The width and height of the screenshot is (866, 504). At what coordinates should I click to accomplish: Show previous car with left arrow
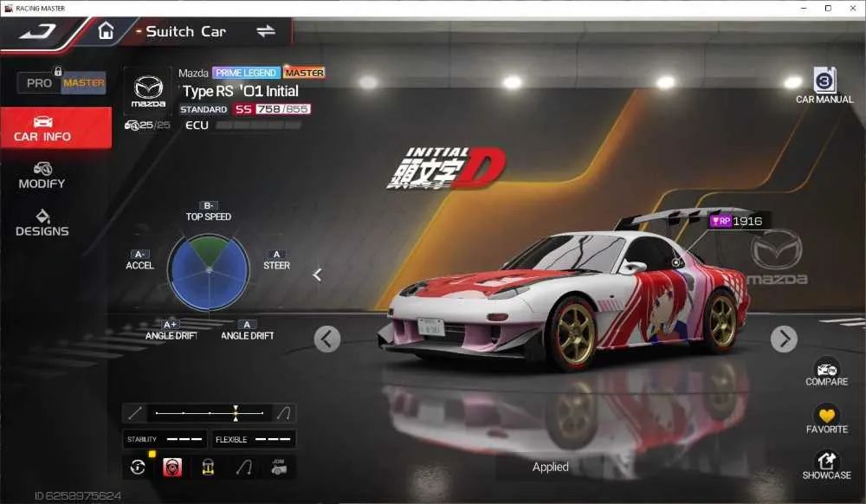[327, 339]
